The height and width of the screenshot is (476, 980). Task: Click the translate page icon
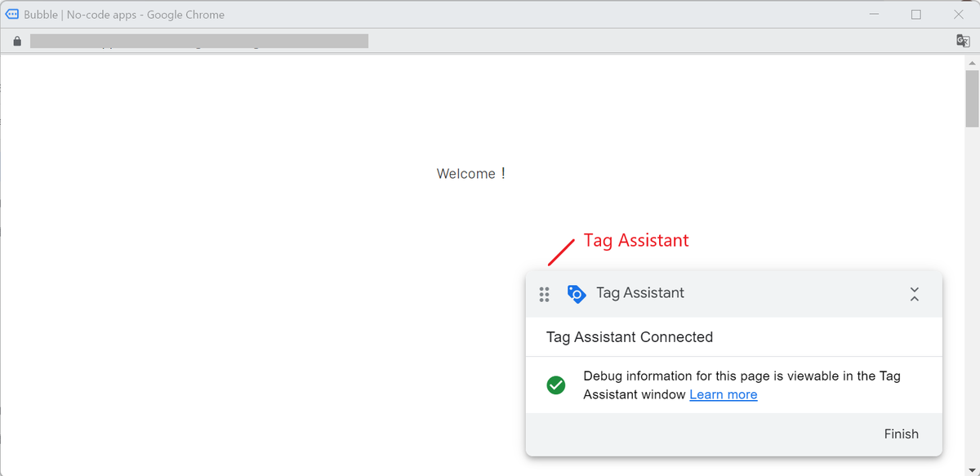963,41
